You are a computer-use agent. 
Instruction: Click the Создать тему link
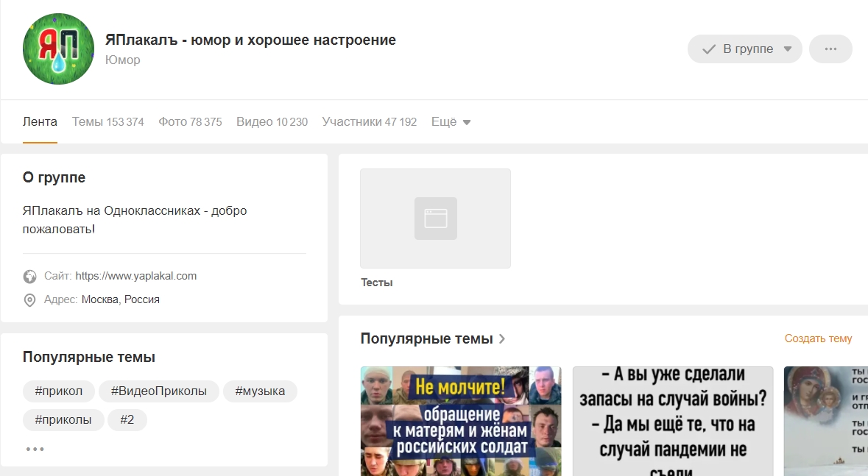pos(818,338)
